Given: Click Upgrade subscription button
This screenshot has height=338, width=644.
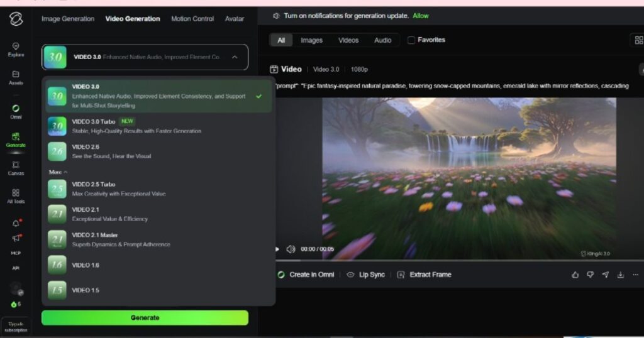Looking at the screenshot, I should click(16, 327).
